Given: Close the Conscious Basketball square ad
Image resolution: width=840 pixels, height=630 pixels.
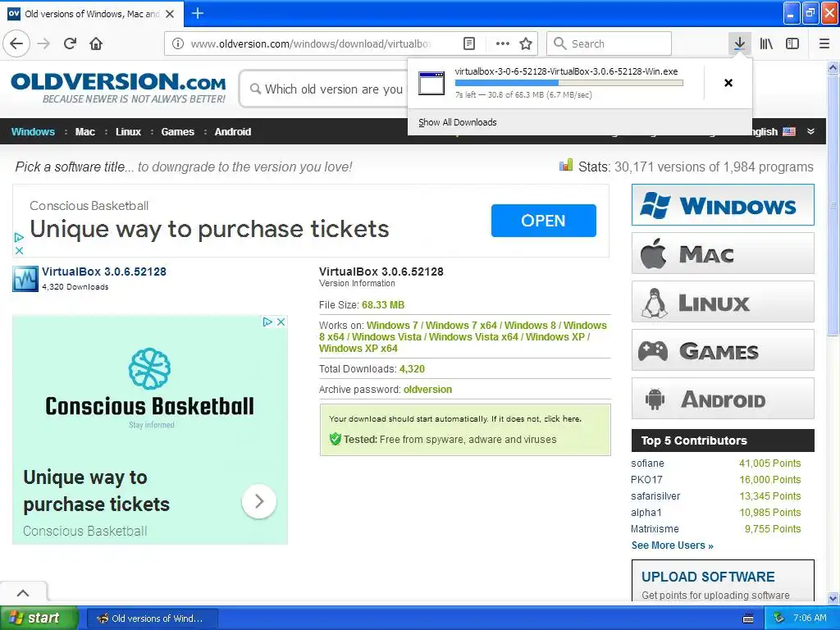Looking at the screenshot, I should click(x=281, y=322).
